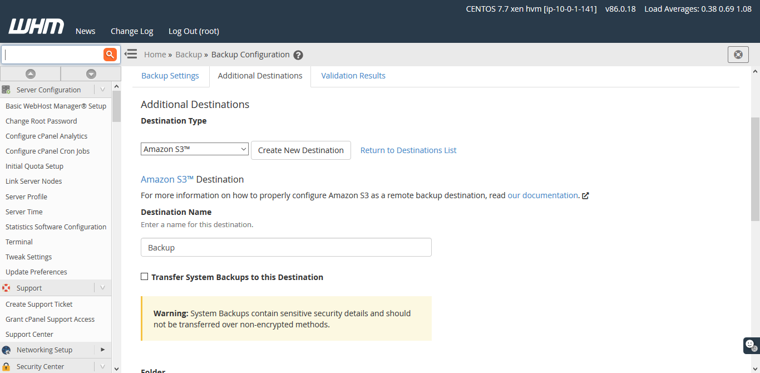Collapse the Support section chevron
The image size is (760, 373).
(x=102, y=288)
